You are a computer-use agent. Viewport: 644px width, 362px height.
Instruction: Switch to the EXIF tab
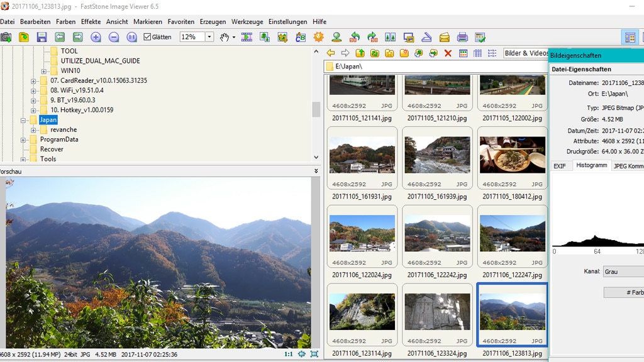coord(560,166)
